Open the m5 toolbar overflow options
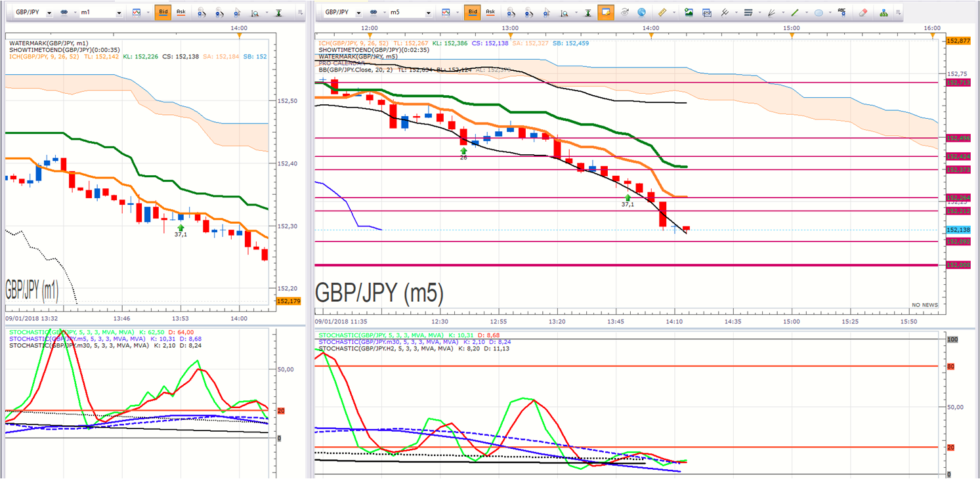Viewport: 980px width, 479px height. [899, 12]
